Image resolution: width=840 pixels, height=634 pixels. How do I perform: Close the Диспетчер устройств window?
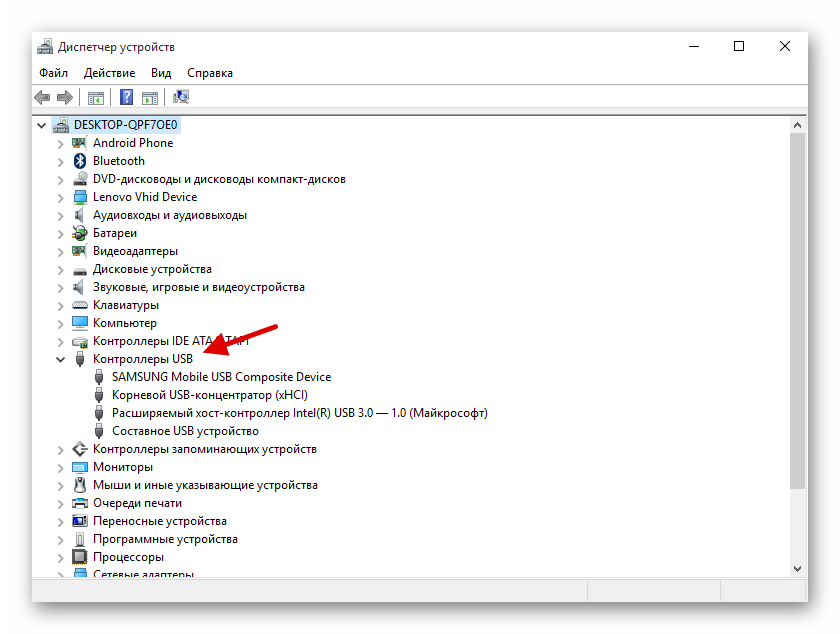click(785, 47)
